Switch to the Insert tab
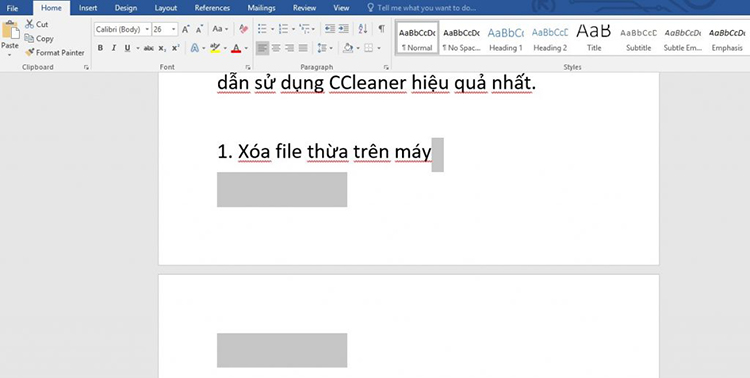750x378 pixels. point(88,8)
